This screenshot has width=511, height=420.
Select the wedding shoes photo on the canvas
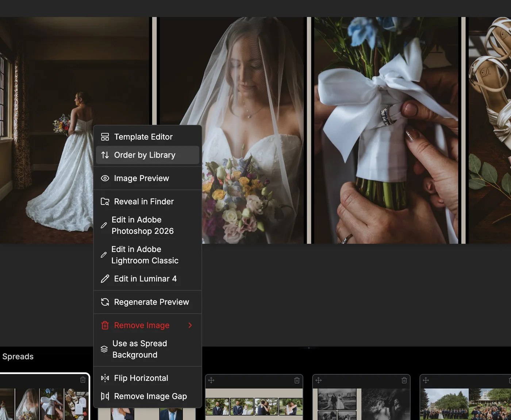tap(490, 130)
